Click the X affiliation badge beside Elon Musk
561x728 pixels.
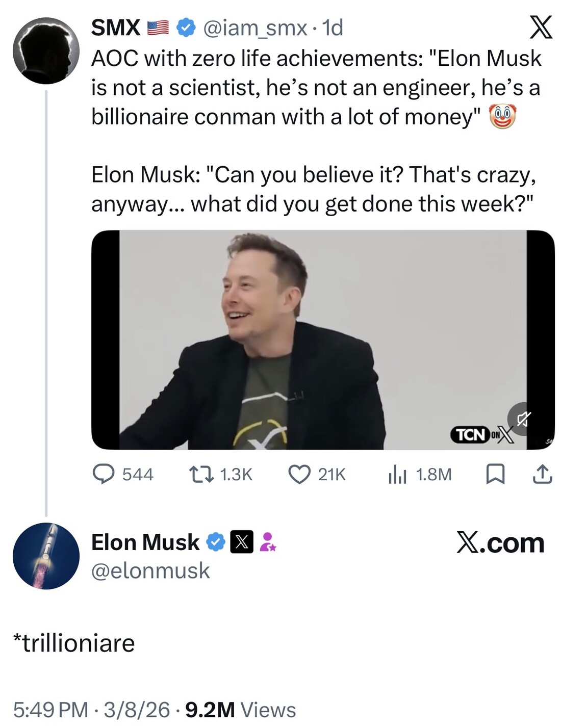pyautogui.click(x=242, y=542)
